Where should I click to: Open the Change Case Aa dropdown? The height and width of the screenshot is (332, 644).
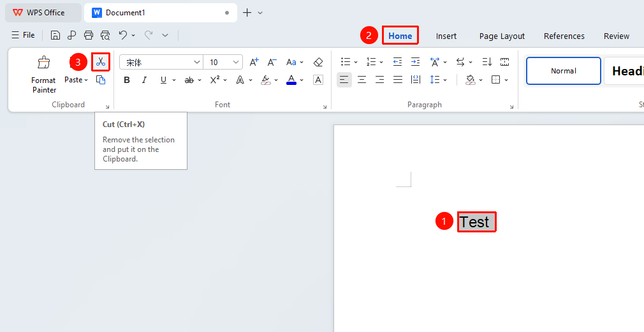(295, 62)
